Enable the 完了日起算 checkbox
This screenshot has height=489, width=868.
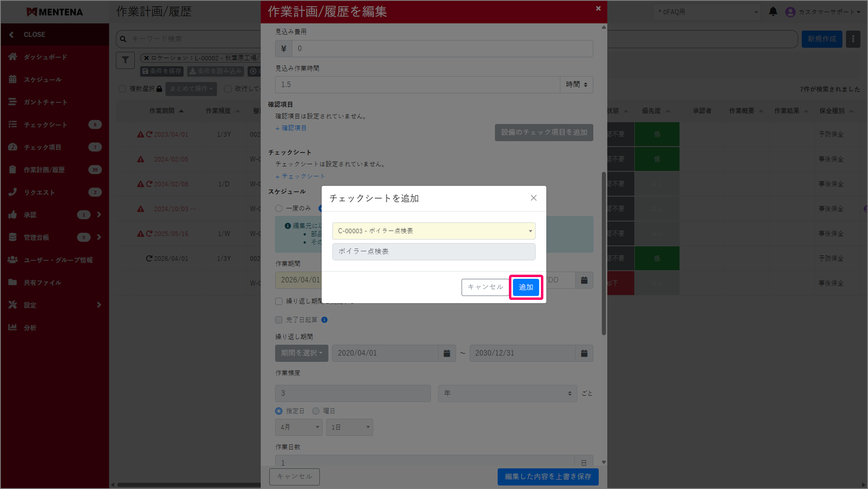coord(279,320)
